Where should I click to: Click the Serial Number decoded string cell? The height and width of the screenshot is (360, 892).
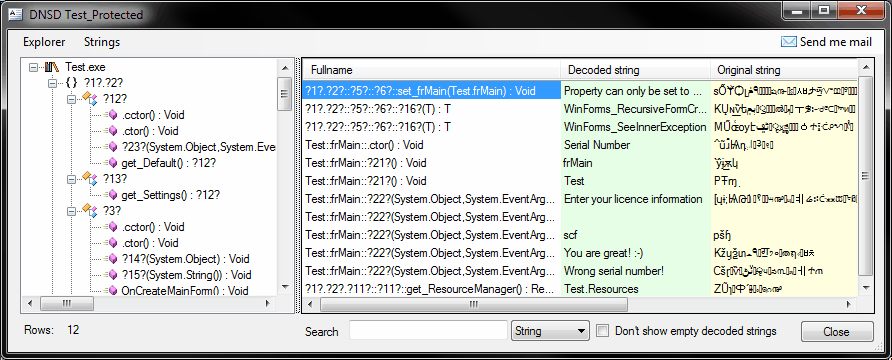[635, 145]
